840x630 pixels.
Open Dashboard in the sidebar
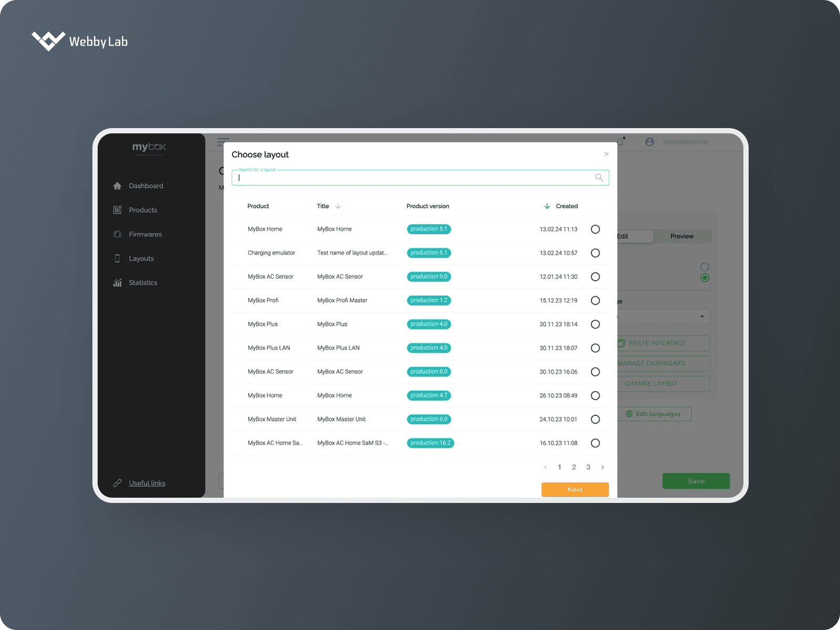(146, 186)
